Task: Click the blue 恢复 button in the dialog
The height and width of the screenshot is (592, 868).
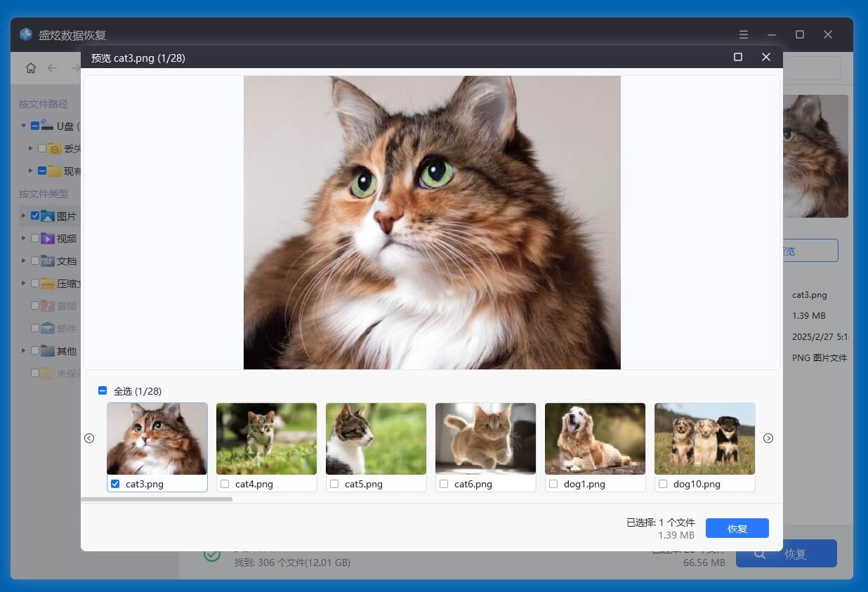Action: (x=737, y=528)
